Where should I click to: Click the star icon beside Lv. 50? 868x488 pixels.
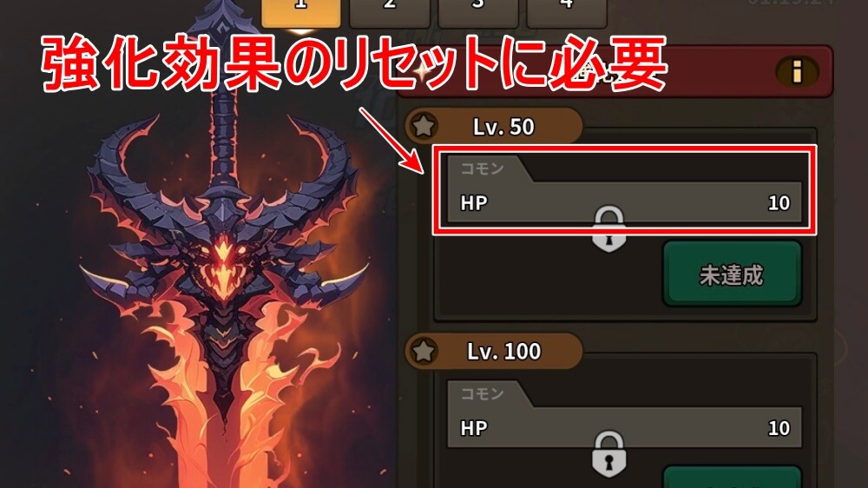424,126
